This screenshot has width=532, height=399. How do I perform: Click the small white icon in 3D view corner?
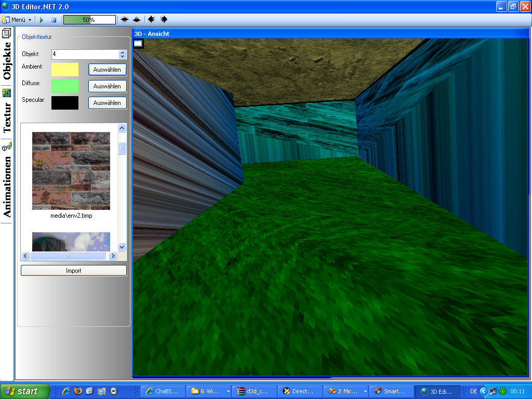coord(138,43)
